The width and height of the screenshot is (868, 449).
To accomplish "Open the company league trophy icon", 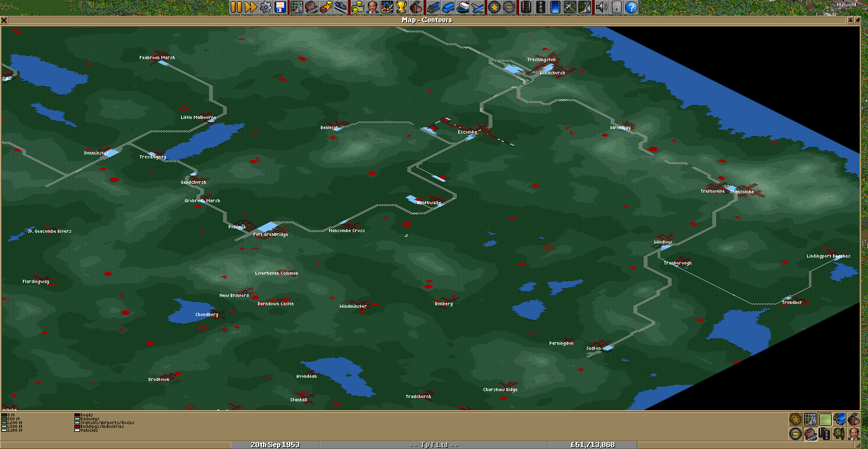I will pos(400,8).
